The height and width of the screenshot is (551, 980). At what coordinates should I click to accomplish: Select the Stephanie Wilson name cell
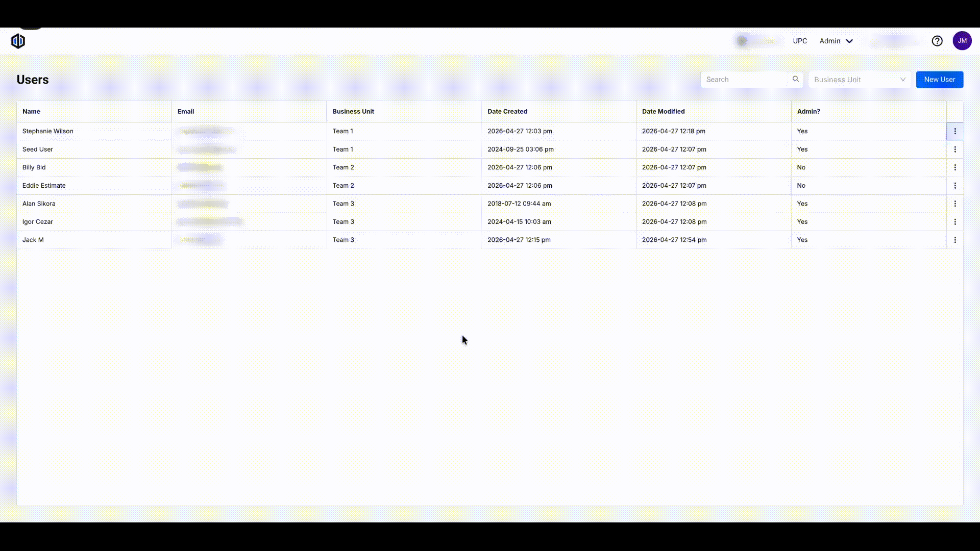click(x=48, y=131)
